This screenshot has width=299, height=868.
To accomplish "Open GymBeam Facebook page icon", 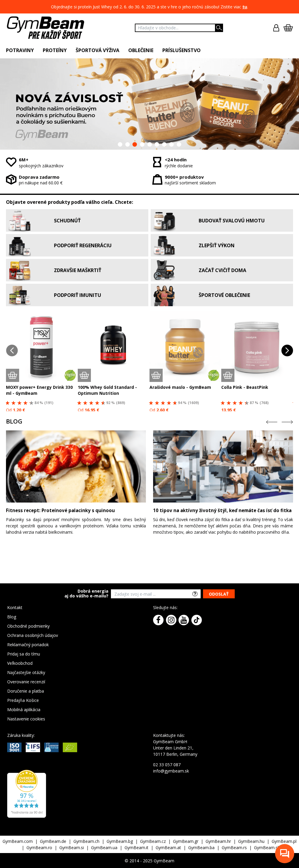I will 158,620.
